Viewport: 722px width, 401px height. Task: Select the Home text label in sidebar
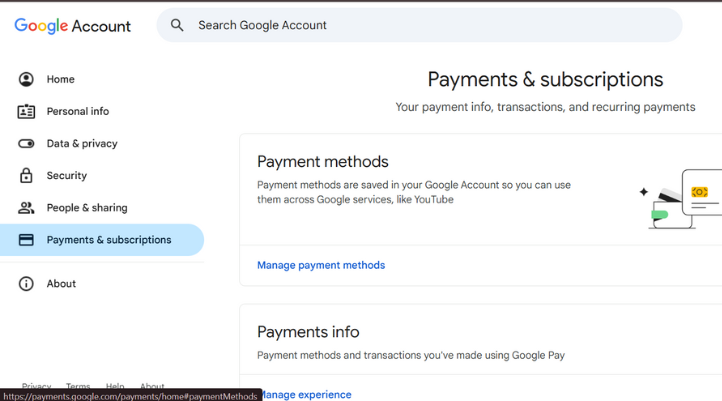pyautogui.click(x=61, y=79)
